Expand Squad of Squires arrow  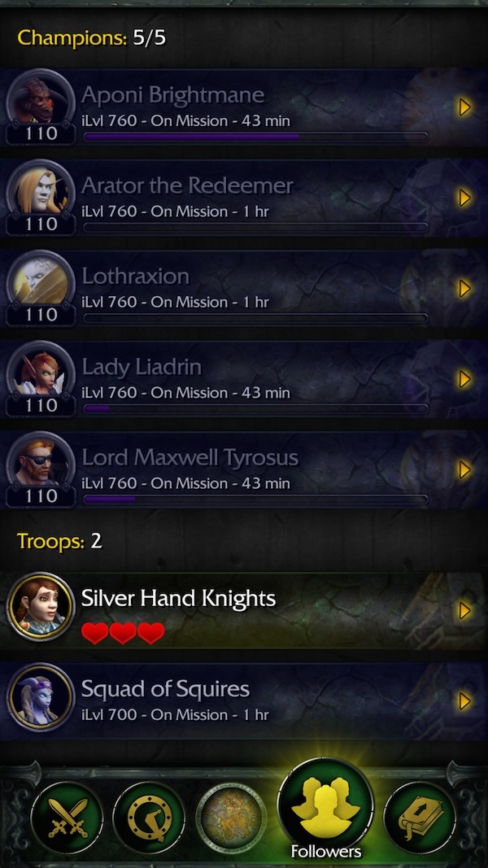tap(465, 701)
